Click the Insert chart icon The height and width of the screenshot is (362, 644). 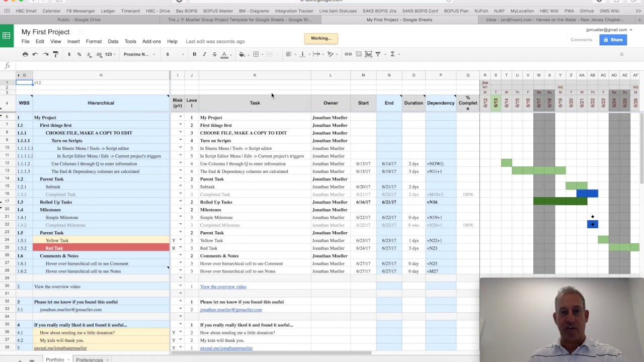pyautogui.click(x=368, y=54)
